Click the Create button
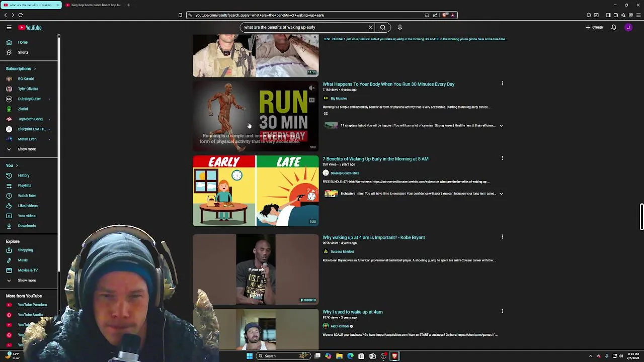The width and height of the screenshot is (644, 362). coord(594,28)
